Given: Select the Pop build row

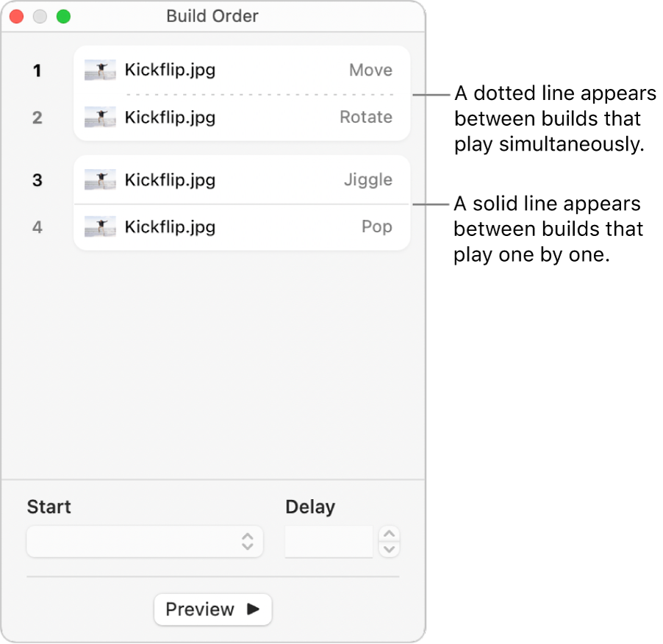Looking at the screenshot, I should pyautogui.click(x=241, y=226).
